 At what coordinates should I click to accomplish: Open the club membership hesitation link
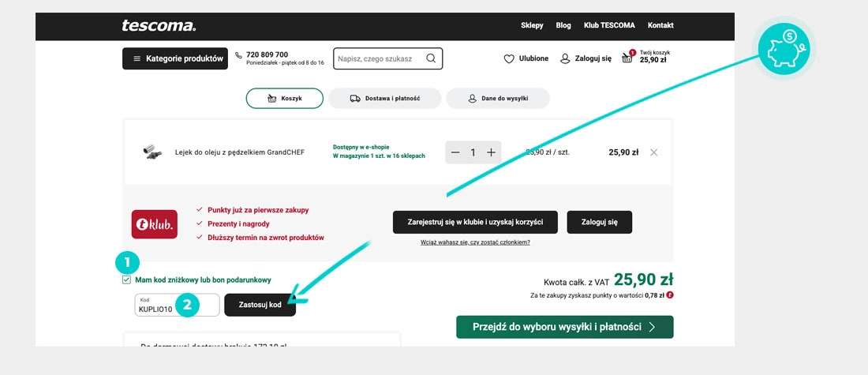point(475,242)
